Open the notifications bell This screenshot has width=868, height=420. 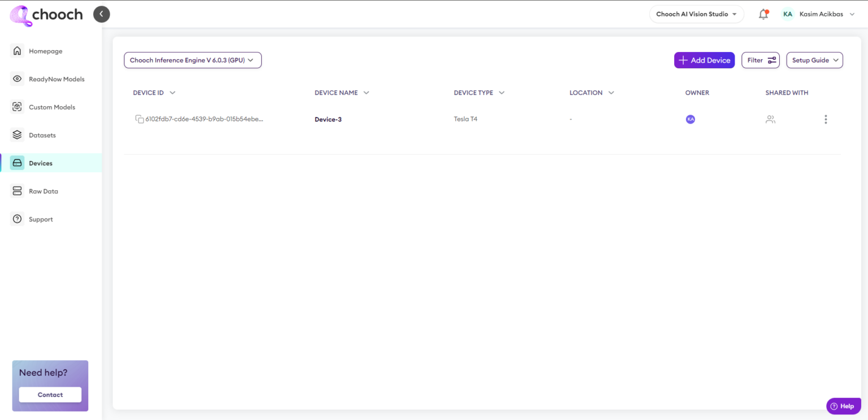click(x=763, y=14)
